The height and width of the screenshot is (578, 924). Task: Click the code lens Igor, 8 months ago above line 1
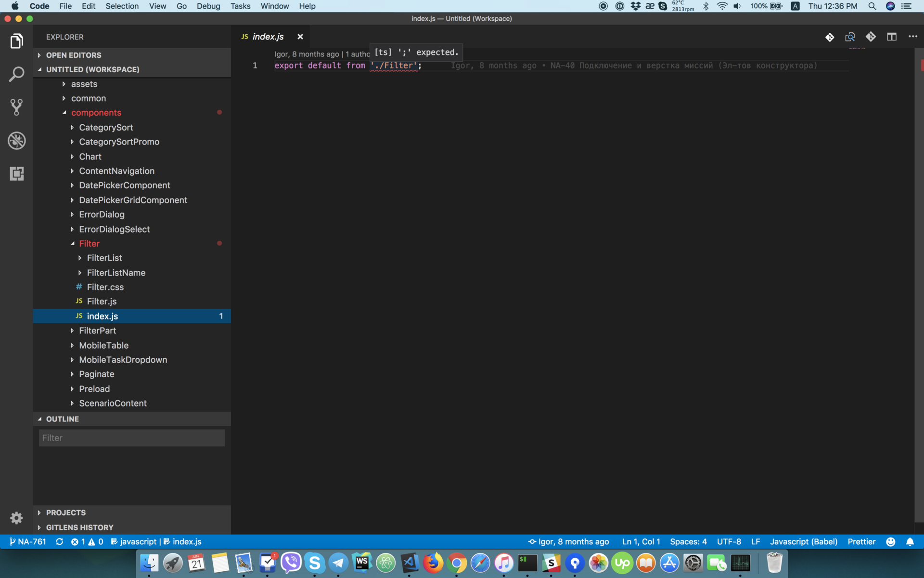[307, 54]
